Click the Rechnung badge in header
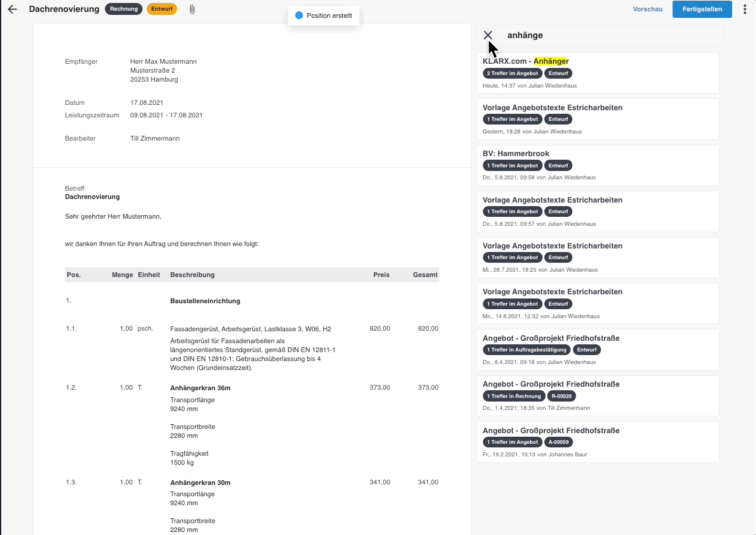756x535 pixels. pos(124,9)
